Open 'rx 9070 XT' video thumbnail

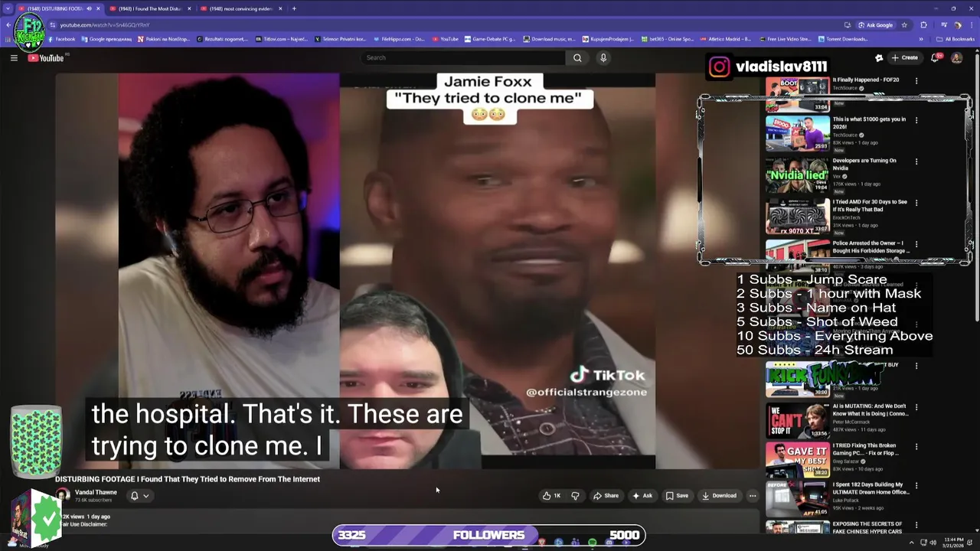pyautogui.click(x=797, y=216)
